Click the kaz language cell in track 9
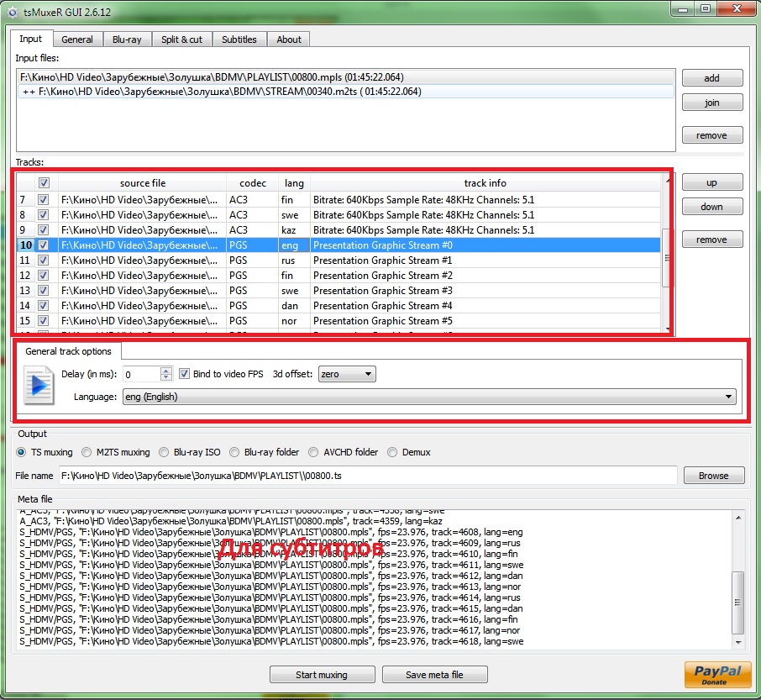Viewport: 761px width, 700px height. tap(294, 229)
